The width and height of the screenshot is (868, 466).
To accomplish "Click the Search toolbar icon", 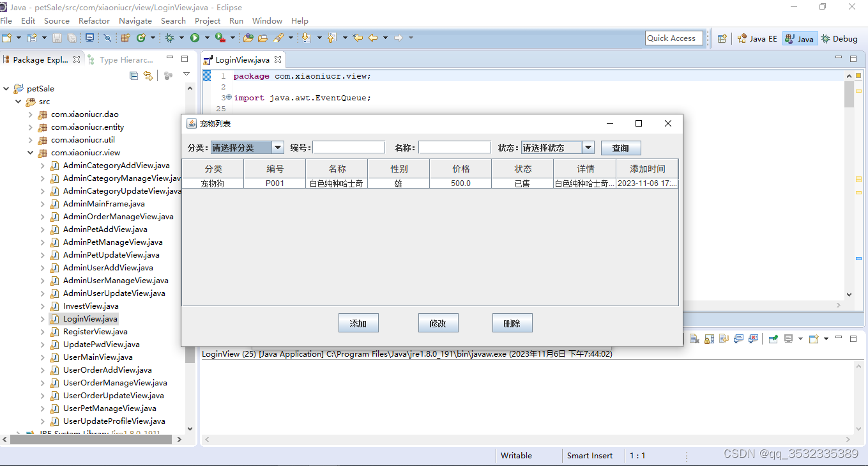I will (279, 38).
